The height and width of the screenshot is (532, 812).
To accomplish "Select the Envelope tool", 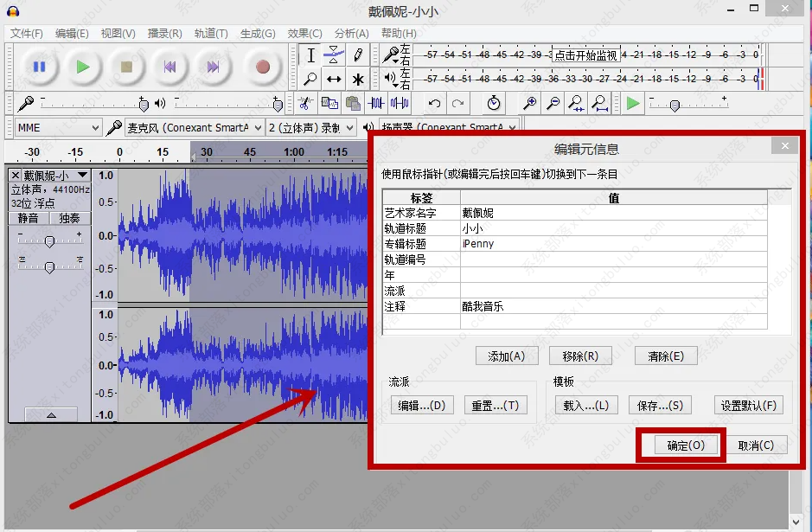I will click(334, 54).
